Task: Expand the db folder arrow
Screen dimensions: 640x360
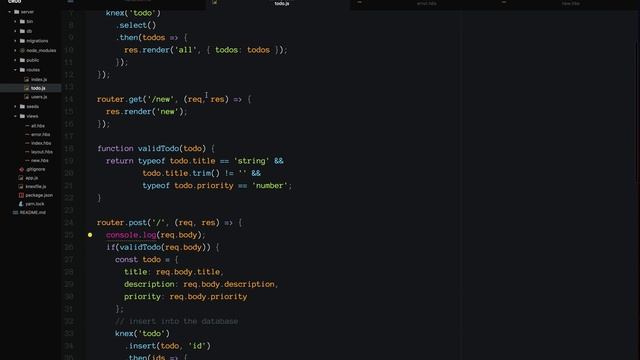Action: [x=16, y=31]
